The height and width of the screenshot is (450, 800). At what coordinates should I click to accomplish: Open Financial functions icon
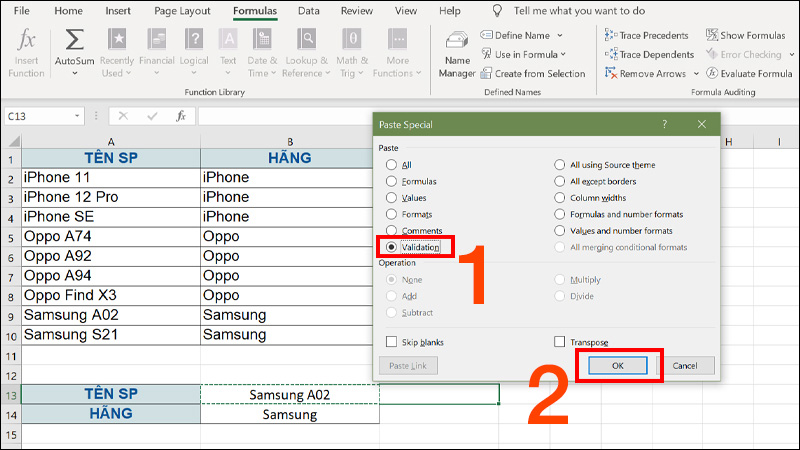click(157, 39)
